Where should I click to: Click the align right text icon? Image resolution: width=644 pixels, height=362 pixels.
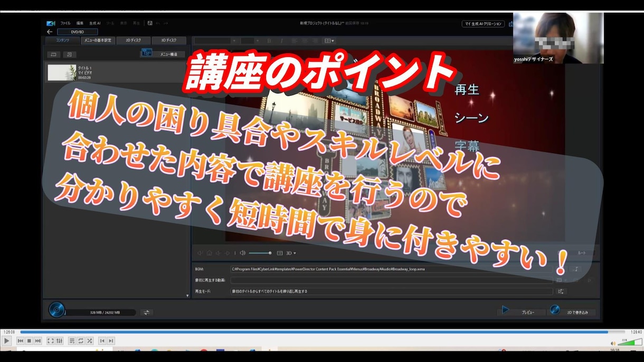[x=315, y=41]
